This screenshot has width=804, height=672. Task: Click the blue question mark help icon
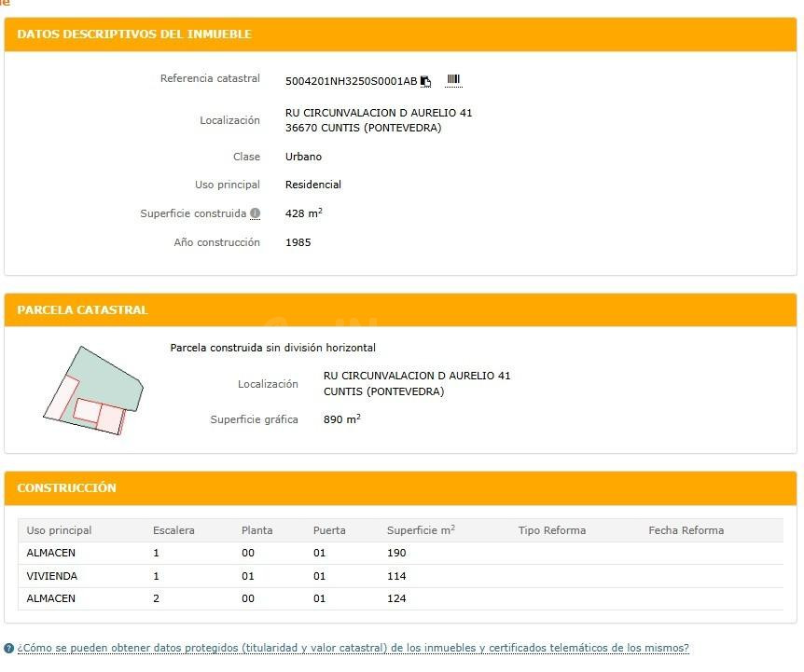pos(8,648)
